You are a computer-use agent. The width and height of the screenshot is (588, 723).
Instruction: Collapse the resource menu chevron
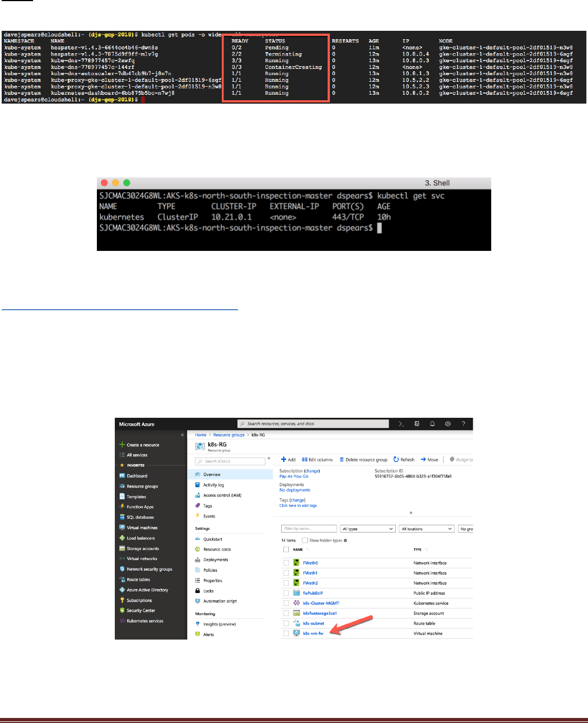point(269,458)
